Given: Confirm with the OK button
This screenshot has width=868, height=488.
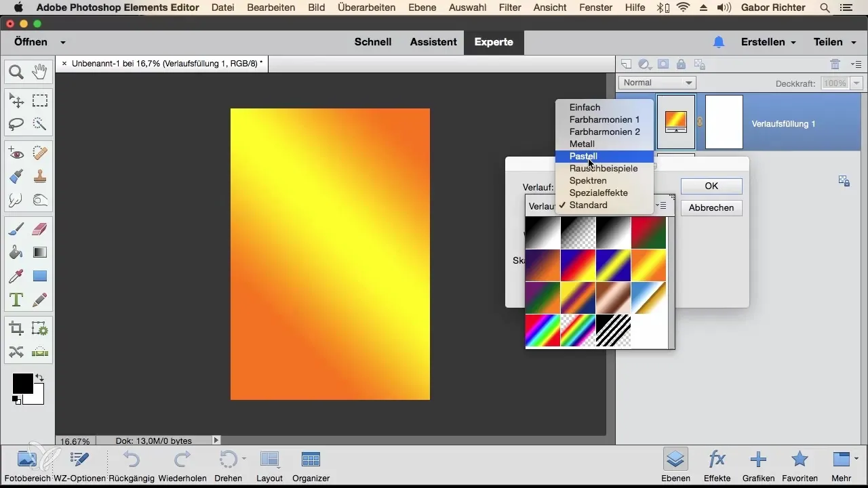Looking at the screenshot, I should tap(711, 186).
